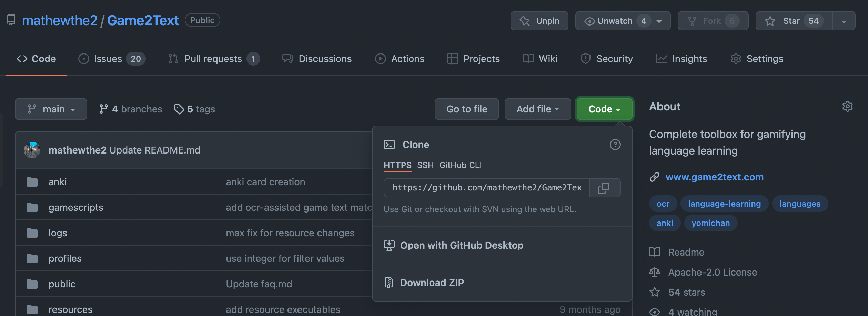
Task: Click the yomichan topic tag
Action: [710, 223]
